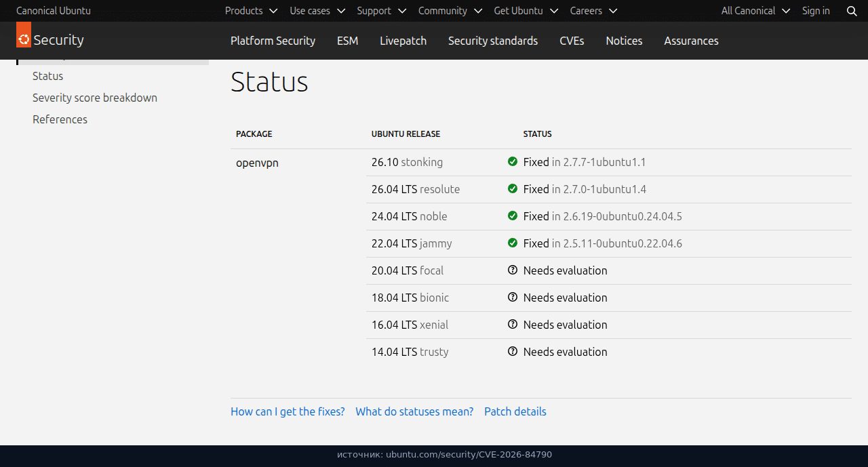Open the Patch details link
868x467 pixels.
pos(515,411)
